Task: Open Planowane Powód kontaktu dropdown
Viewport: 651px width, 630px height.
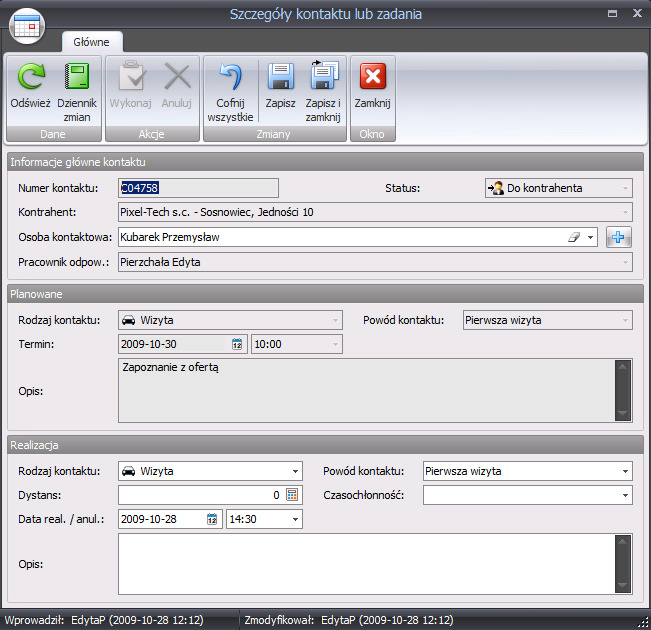Action: 625,320
